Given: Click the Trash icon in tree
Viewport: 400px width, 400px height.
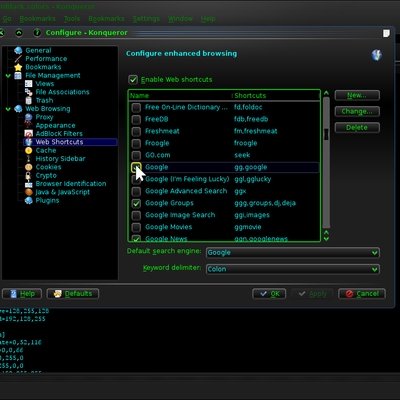Looking at the screenshot, I should 29,100.
